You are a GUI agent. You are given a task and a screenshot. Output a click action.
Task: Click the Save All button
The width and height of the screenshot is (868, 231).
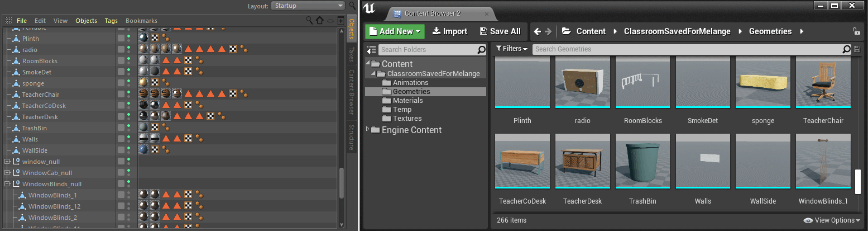[x=501, y=31]
